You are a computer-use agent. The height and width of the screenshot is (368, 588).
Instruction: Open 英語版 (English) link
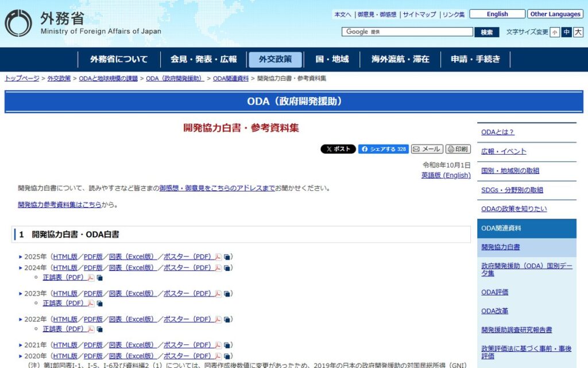[x=446, y=175]
